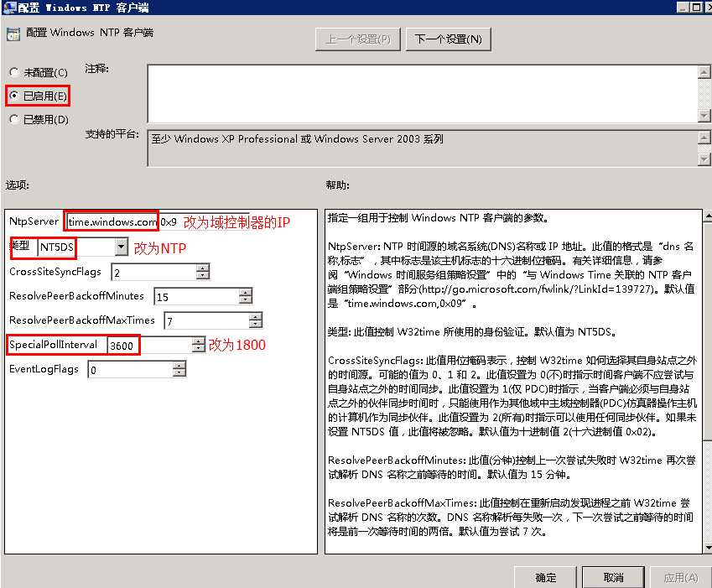Viewport: 712px width, 588px height.
Task: Select the 已启用(E) radio button
Action: [14, 96]
